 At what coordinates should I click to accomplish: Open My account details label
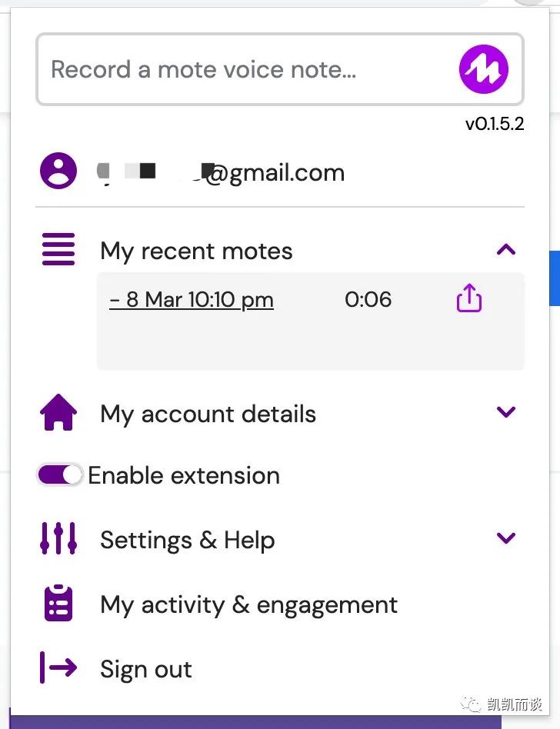pos(208,414)
